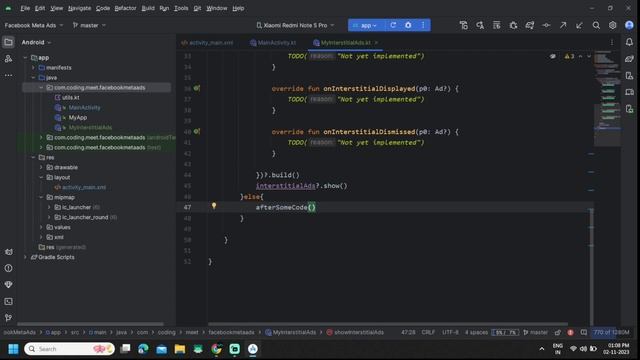Image resolution: width=640 pixels, height=360 pixels.
Task: Close the MyInterstitialAds.kt tab
Action: pos(376,42)
